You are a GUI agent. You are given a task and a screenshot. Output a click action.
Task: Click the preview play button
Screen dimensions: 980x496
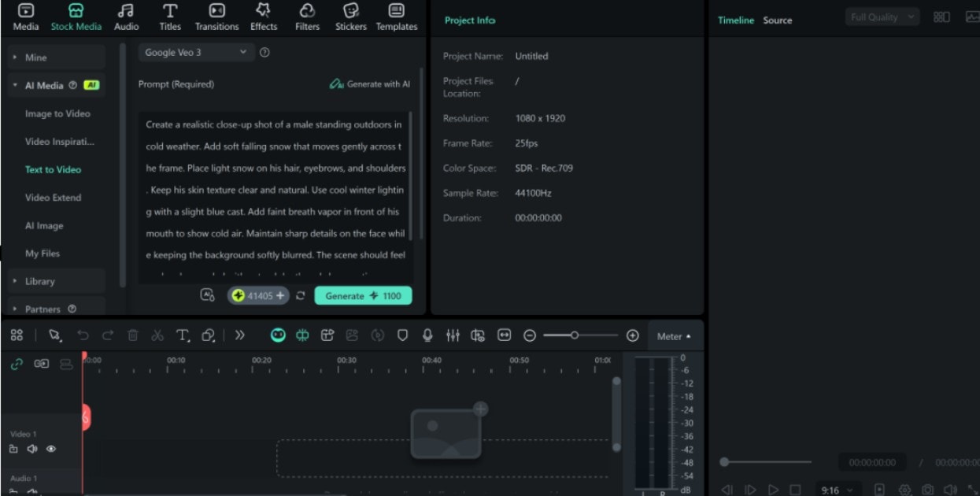pos(773,490)
